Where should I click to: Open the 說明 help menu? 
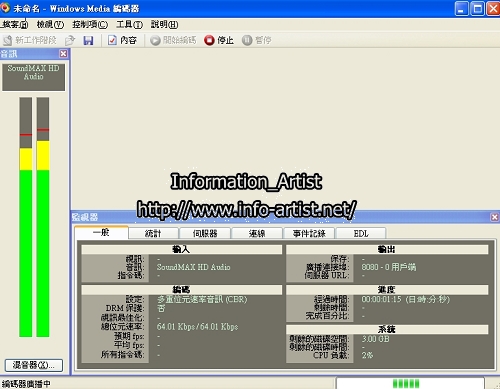point(164,24)
